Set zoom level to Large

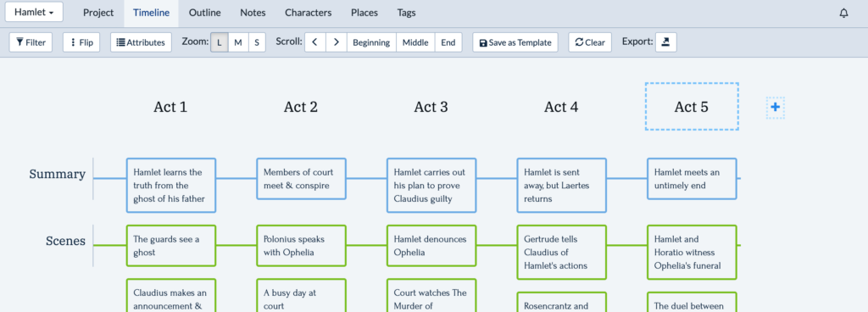click(220, 42)
